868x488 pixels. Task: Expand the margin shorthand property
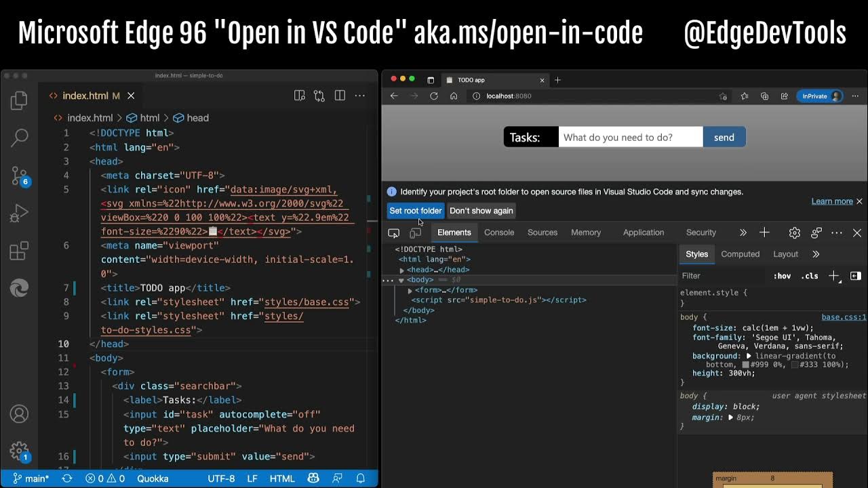coord(731,418)
